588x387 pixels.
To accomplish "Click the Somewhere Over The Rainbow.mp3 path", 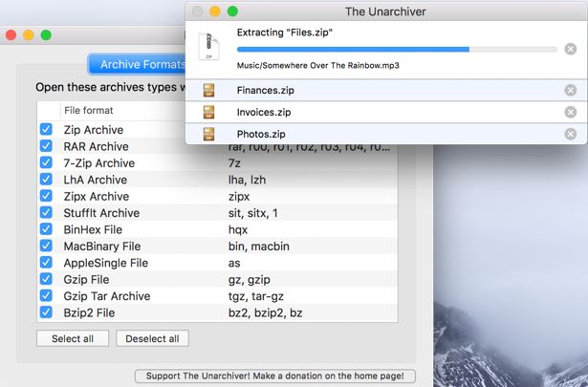I will (318, 66).
